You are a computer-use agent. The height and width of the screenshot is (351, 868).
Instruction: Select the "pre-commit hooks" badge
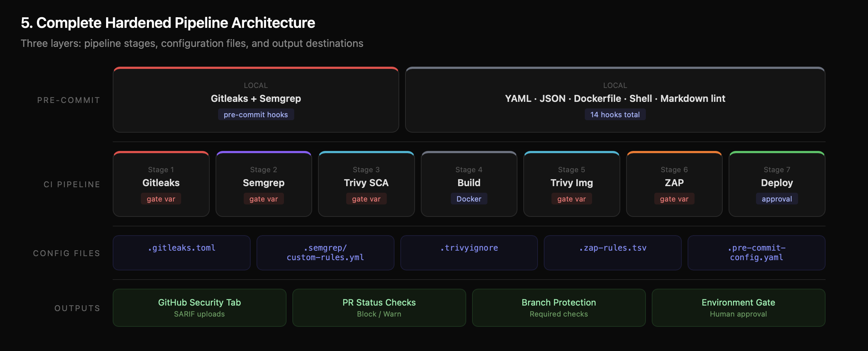[256, 115]
